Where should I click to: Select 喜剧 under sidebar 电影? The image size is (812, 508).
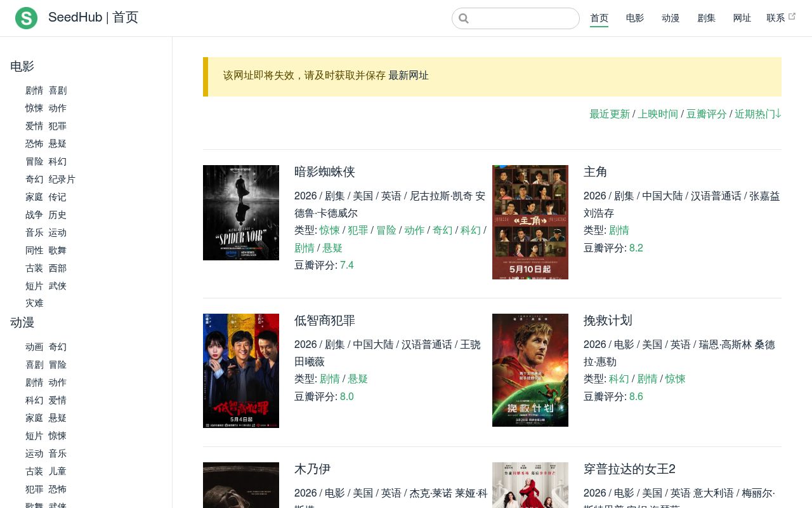[x=58, y=91]
